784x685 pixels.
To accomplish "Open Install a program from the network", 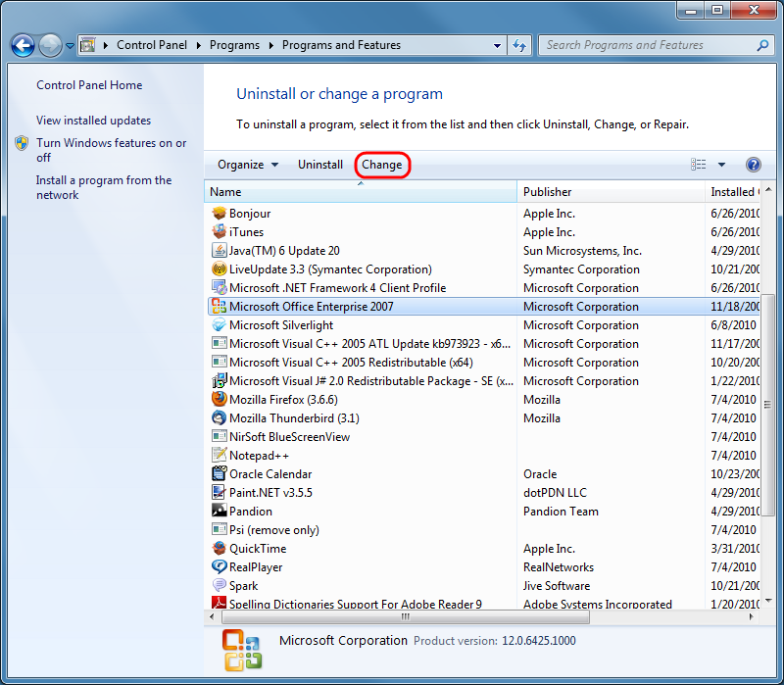I will (x=104, y=187).
